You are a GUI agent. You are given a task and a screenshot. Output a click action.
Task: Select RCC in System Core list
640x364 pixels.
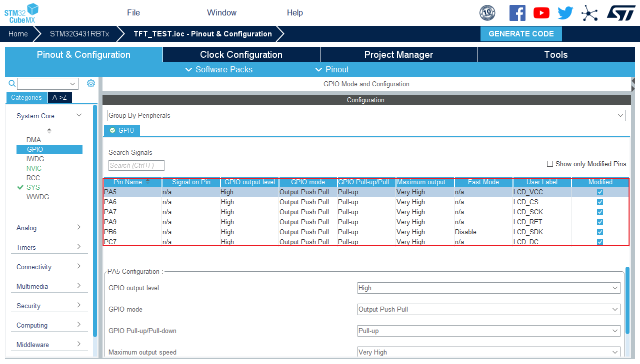tap(33, 178)
